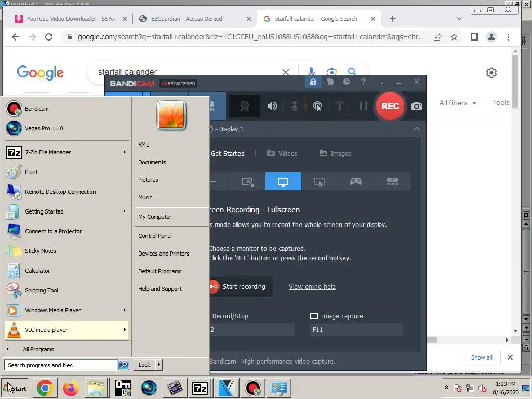Viewport: 532px width, 399px height.
Task: Open Bandicam scheduled recording clock icon
Action: click(x=347, y=82)
